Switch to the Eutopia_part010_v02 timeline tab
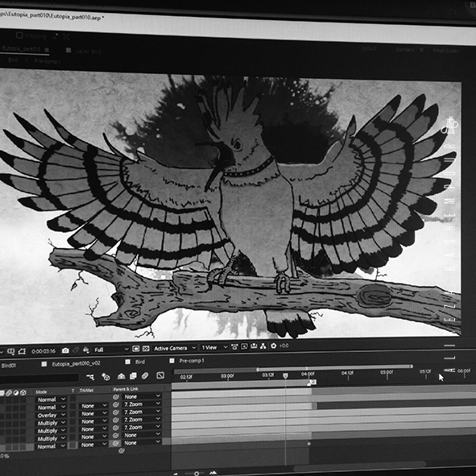This screenshot has width=476, height=476. (76, 363)
